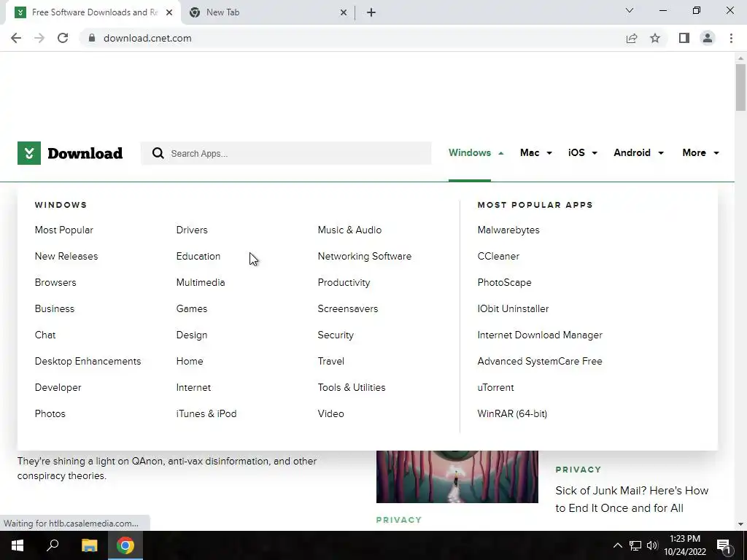Open the notification center icon
This screenshot has height=560, width=747.
tap(723, 545)
